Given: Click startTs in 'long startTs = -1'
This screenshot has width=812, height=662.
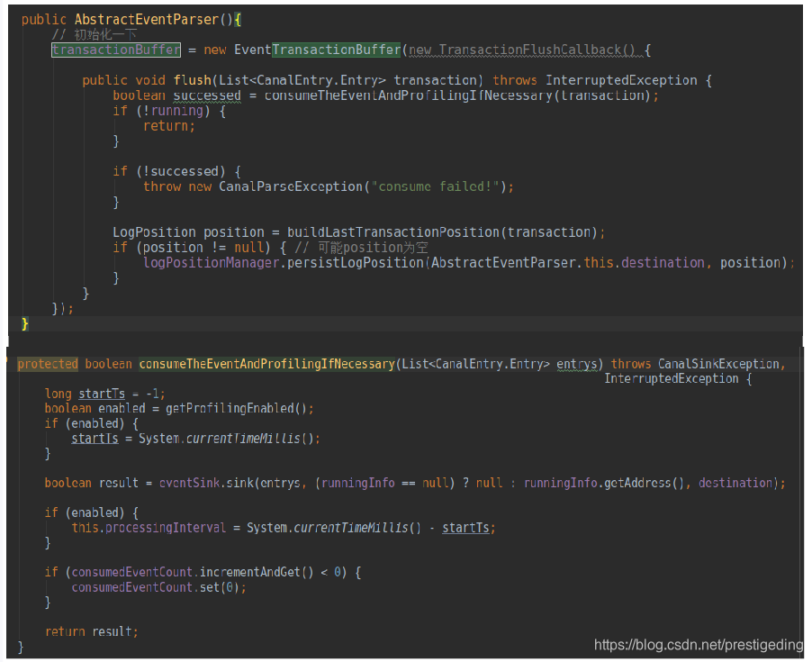Looking at the screenshot, I should pyautogui.click(x=102, y=394).
